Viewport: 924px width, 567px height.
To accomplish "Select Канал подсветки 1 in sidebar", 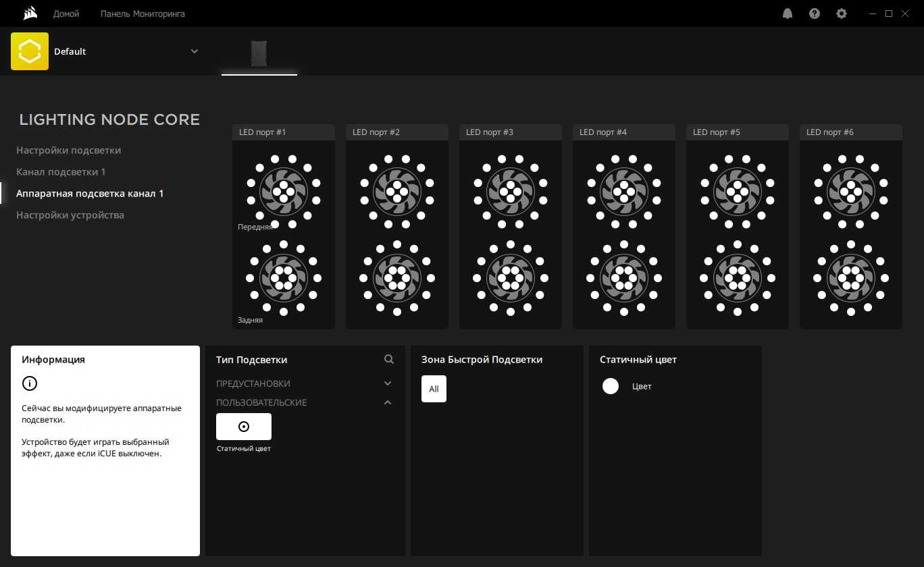I will [x=61, y=172].
